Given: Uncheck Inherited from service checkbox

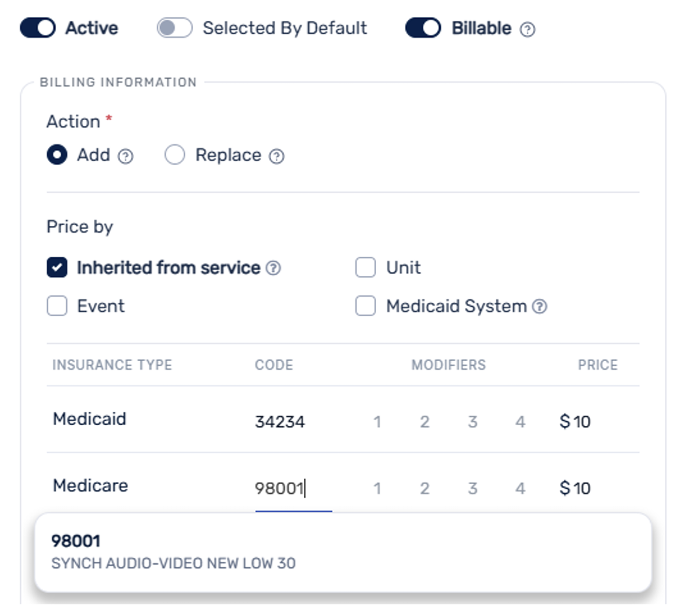Looking at the screenshot, I should click(x=57, y=267).
